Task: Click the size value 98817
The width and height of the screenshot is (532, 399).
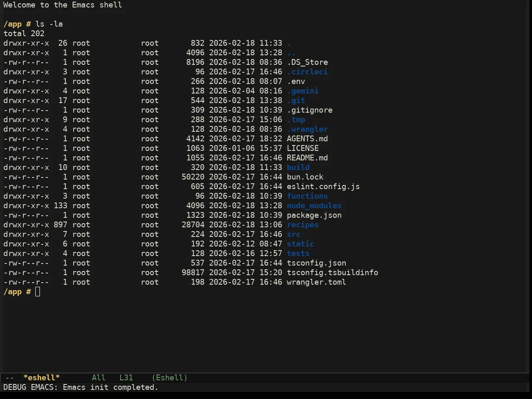Action: coord(193,272)
